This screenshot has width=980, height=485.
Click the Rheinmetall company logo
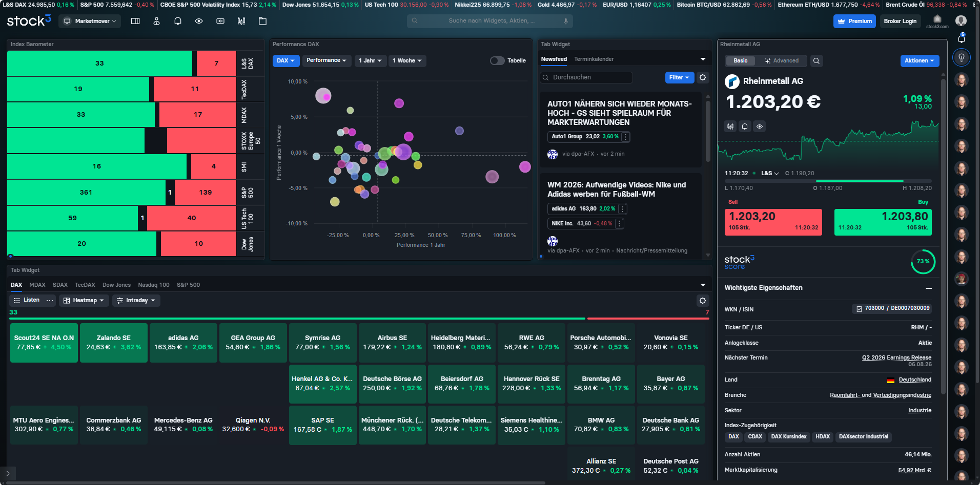732,81
